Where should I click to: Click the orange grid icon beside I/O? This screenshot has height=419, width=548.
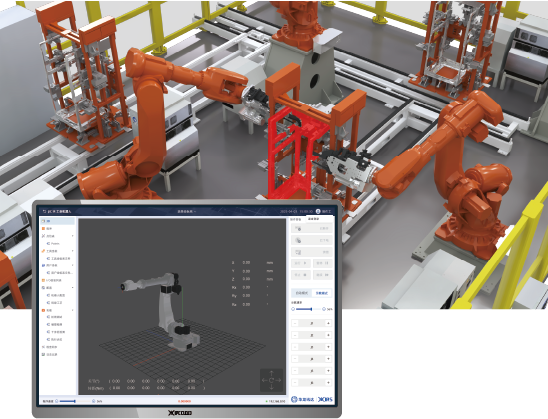[x=43, y=280]
